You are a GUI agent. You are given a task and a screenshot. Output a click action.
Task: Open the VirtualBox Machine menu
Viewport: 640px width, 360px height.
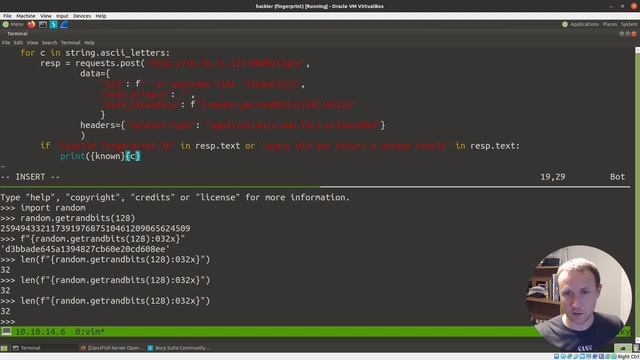click(x=26, y=16)
